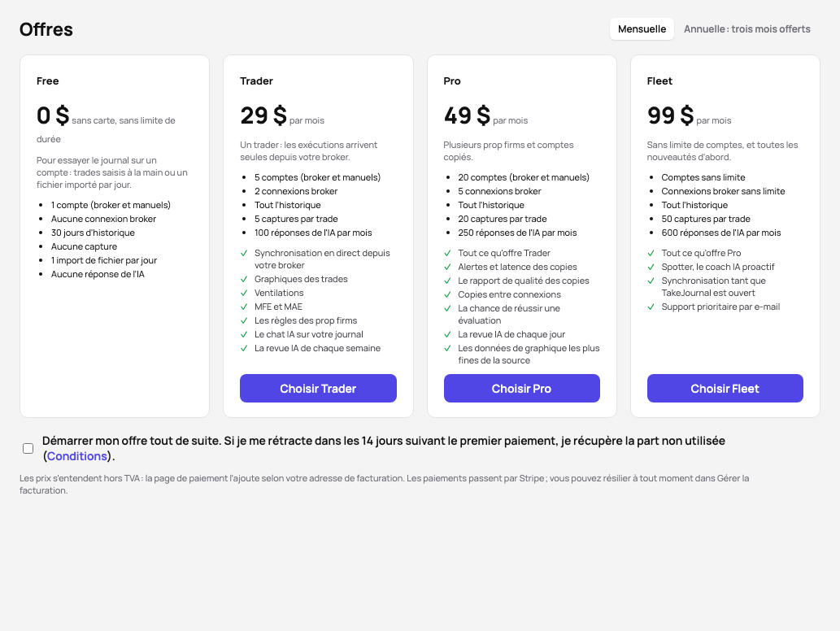Click the Free plan title

click(x=48, y=81)
